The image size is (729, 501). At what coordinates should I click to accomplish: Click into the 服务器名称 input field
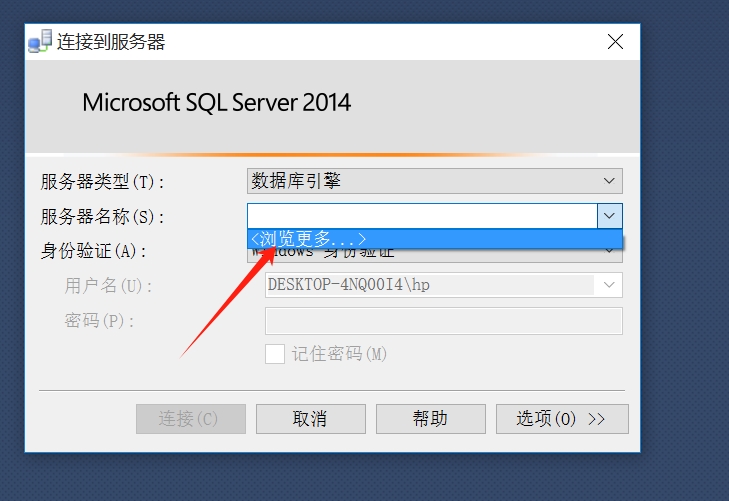pos(420,216)
